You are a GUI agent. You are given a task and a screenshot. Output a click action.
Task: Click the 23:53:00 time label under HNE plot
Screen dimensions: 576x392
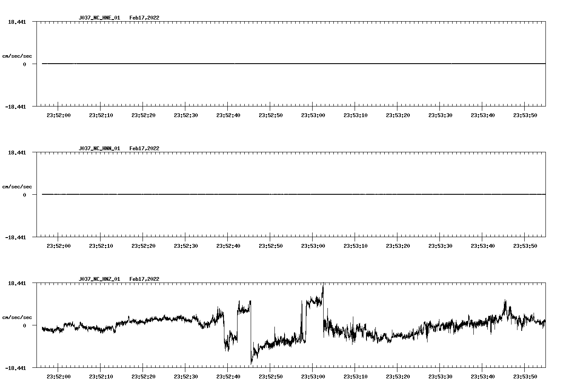(x=313, y=115)
